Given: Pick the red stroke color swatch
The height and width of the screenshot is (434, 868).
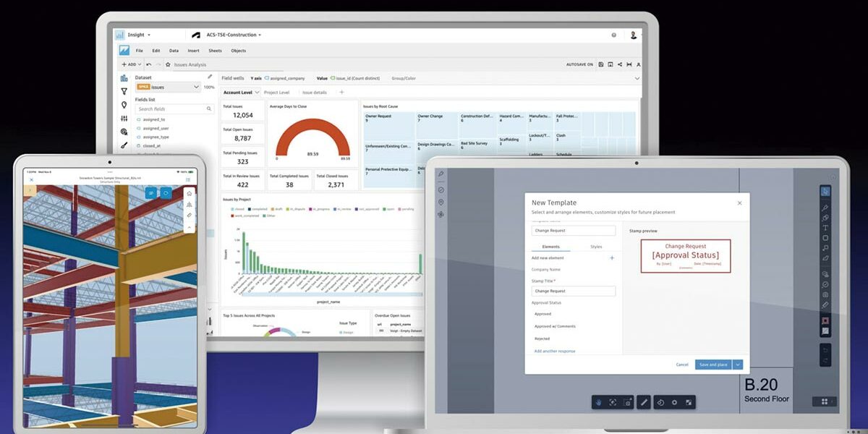Looking at the screenshot, I should tap(825, 320).
